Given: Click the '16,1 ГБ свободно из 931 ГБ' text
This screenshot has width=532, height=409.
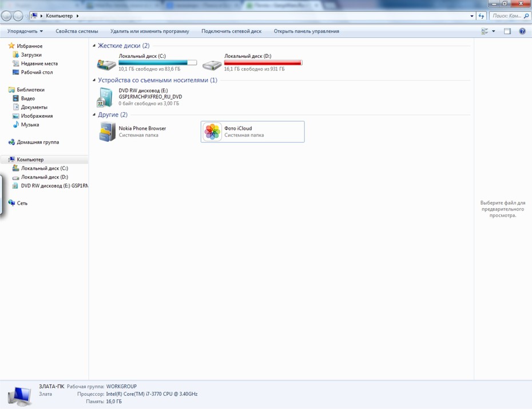Looking at the screenshot, I should [x=254, y=69].
